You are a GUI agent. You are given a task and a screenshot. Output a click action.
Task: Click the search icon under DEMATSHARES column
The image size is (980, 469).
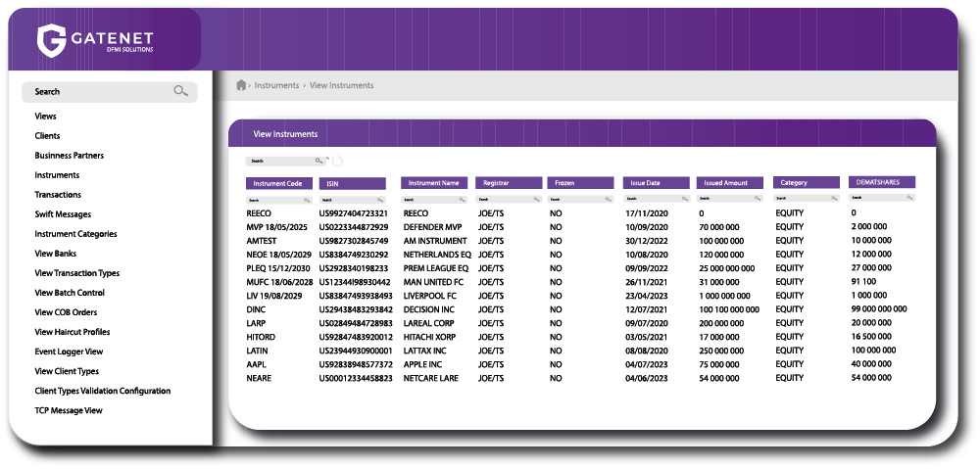click(x=908, y=198)
